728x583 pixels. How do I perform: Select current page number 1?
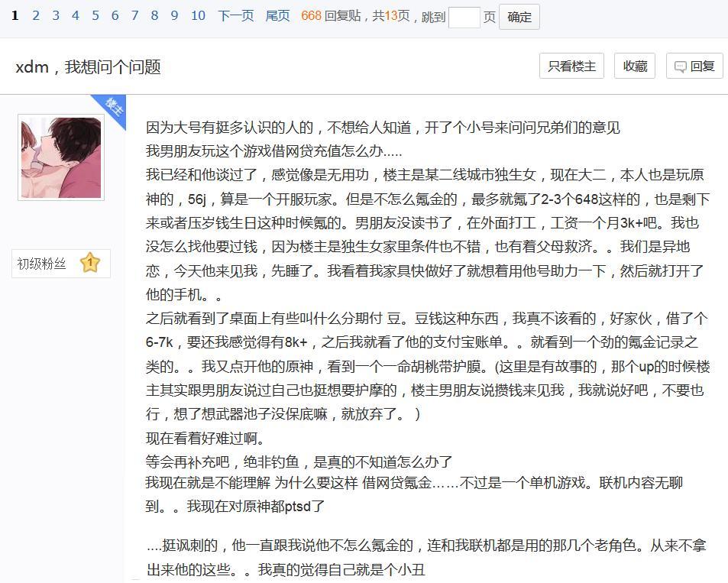(15, 16)
